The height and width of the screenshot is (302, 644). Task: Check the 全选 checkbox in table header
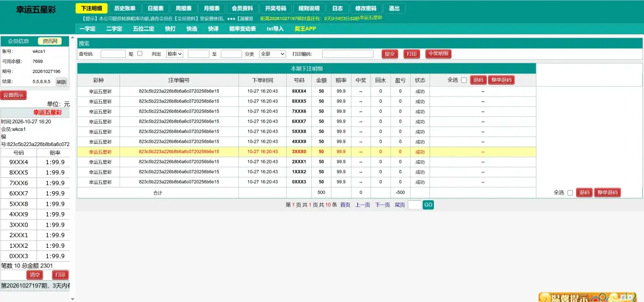point(464,81)
